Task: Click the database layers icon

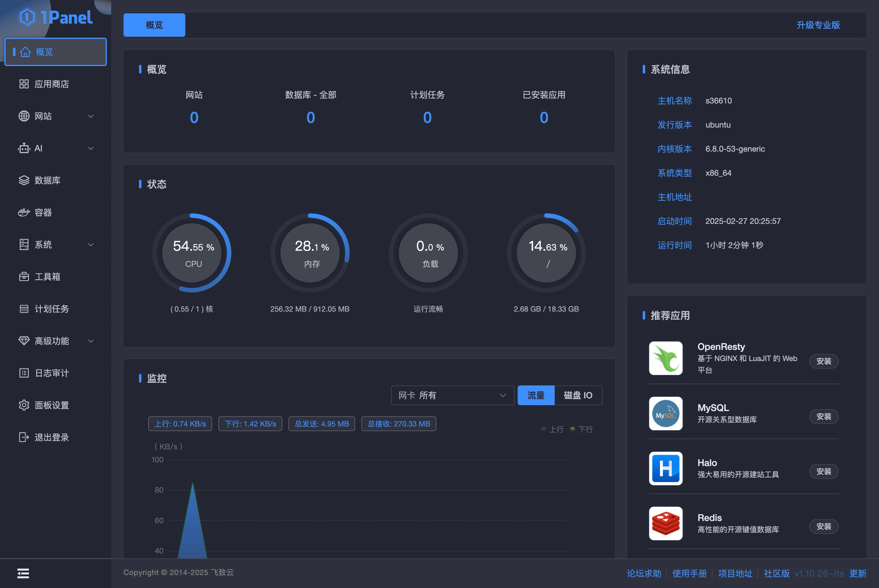Action: 24,180
